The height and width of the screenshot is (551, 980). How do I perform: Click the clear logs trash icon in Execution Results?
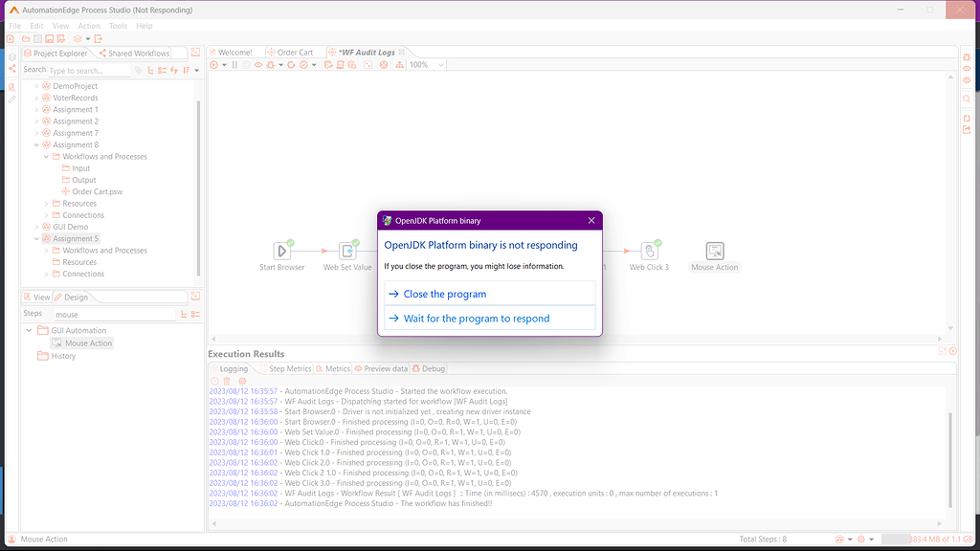click(x=226, y=381)
